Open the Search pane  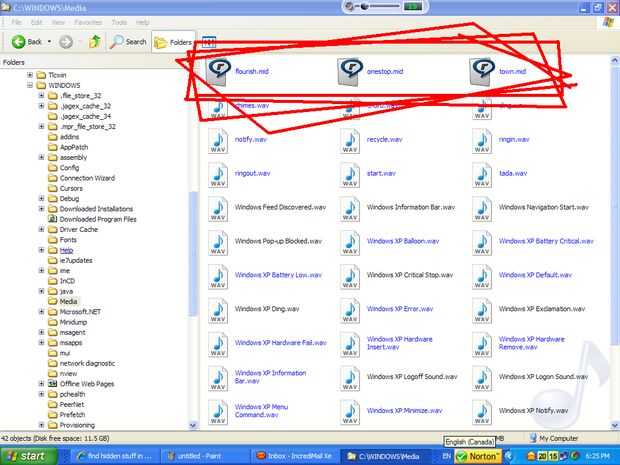[x=129, y=42]
